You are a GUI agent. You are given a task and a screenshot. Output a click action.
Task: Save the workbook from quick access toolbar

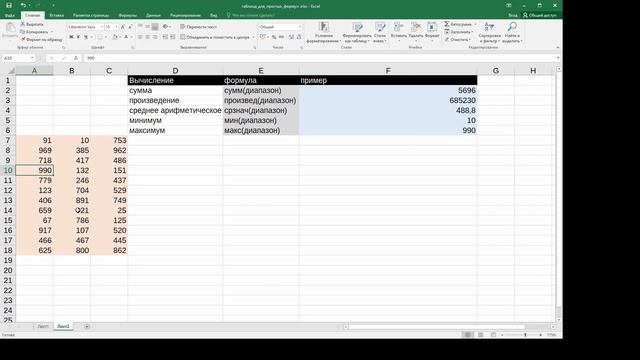(9, 5)
